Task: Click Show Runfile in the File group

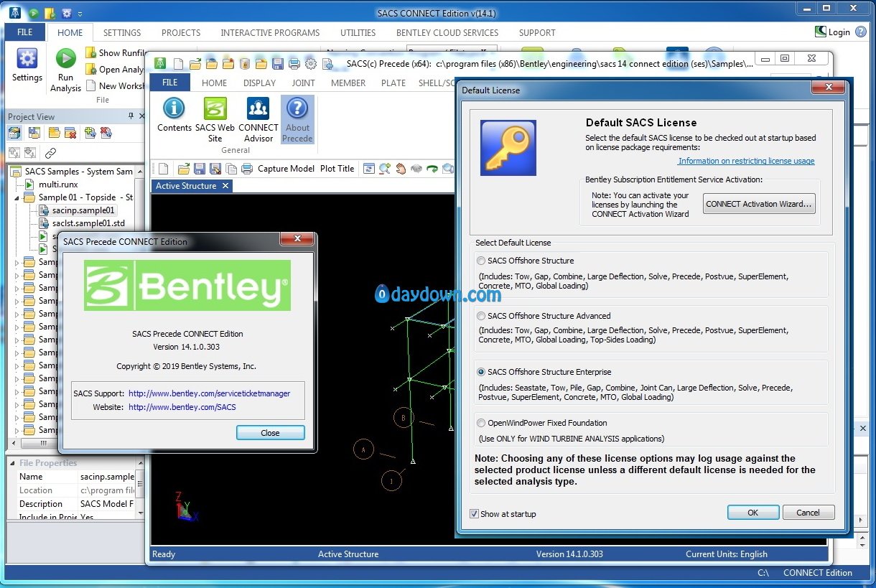Action: (115, 52)
